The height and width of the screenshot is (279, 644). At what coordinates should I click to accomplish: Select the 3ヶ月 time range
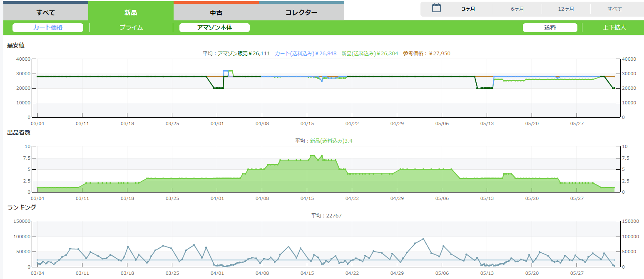pos(468,9)
